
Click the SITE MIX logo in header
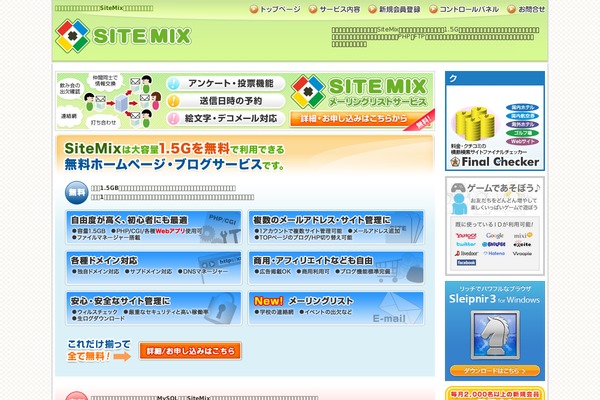(x=123, y=36)
